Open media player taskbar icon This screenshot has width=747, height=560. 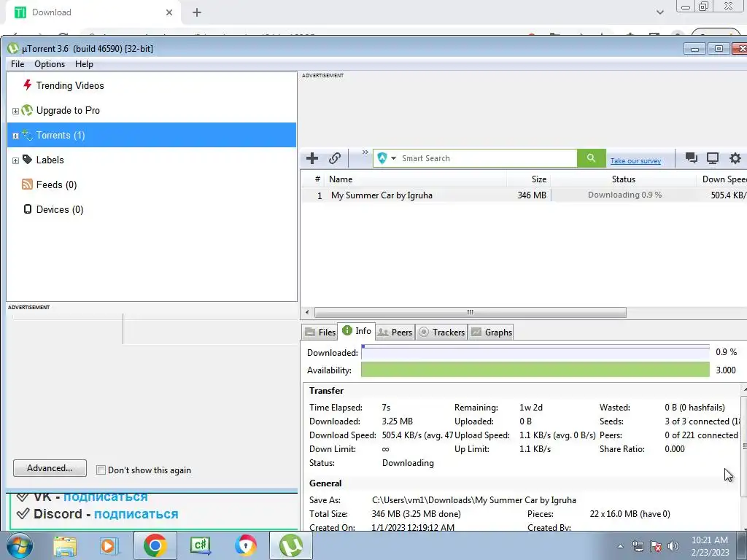pos(109,545)
